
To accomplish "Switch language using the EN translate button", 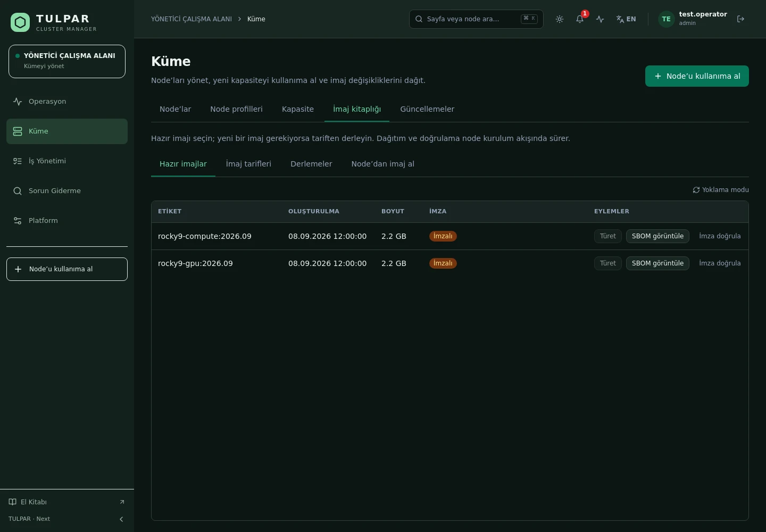I will [x=626, y=19].
